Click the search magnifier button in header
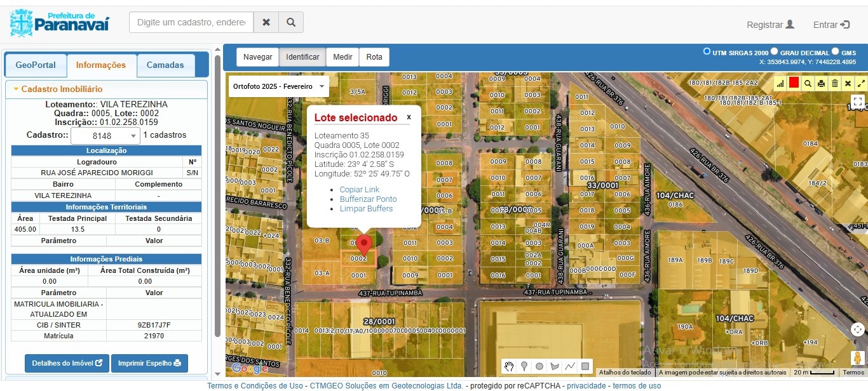Screen dimensions: 868x391 click(x=290, y=22)
